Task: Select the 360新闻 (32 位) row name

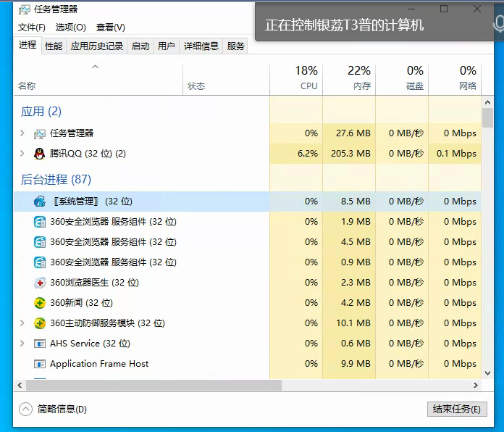Action: 81,303
